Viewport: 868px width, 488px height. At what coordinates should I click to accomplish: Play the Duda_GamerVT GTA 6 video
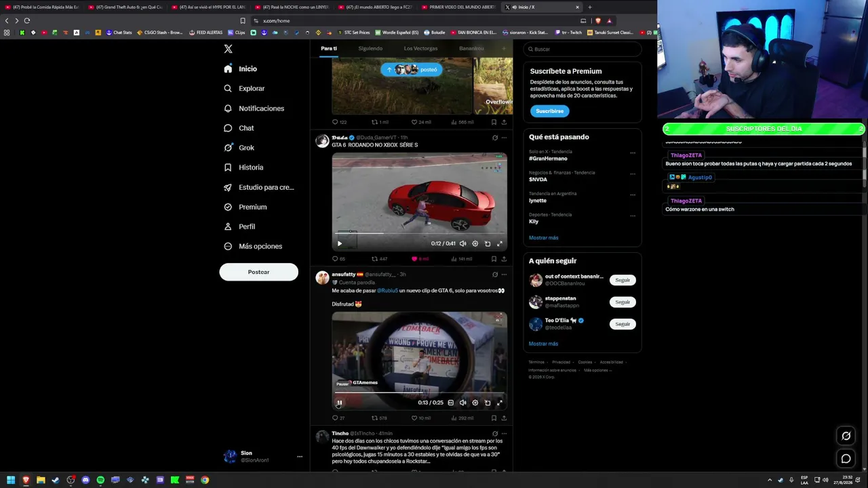click(340, 243)
